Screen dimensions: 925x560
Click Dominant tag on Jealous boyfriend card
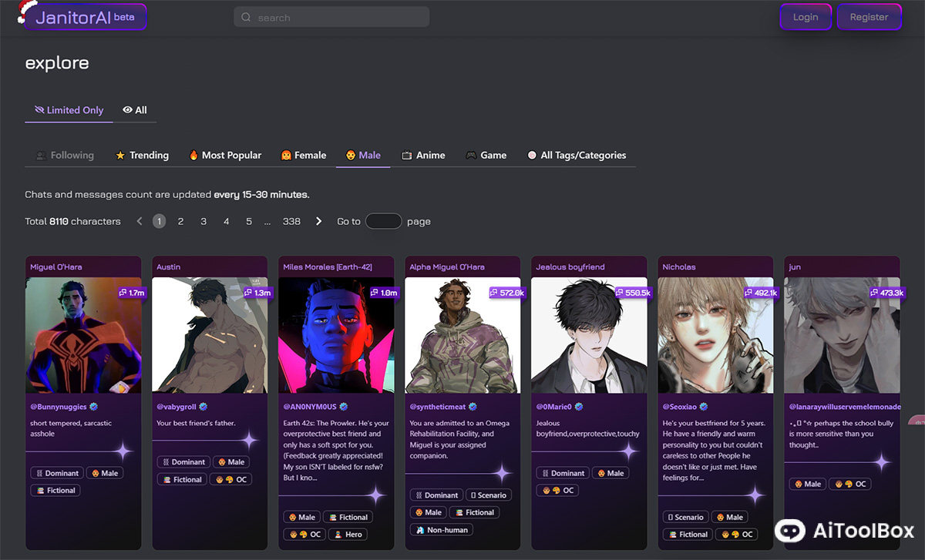pyautogui.click(x=562, y=473)
